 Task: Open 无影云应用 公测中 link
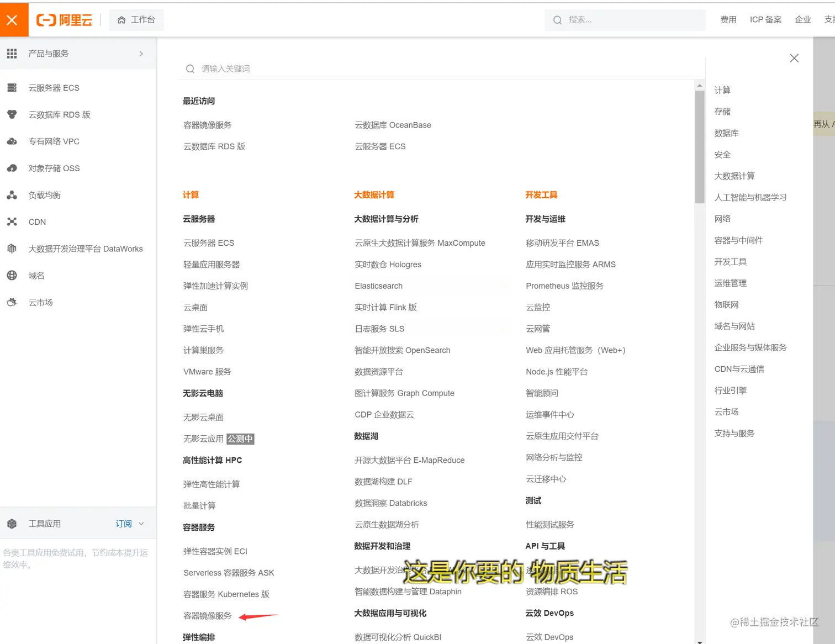(x=219, y=439)
